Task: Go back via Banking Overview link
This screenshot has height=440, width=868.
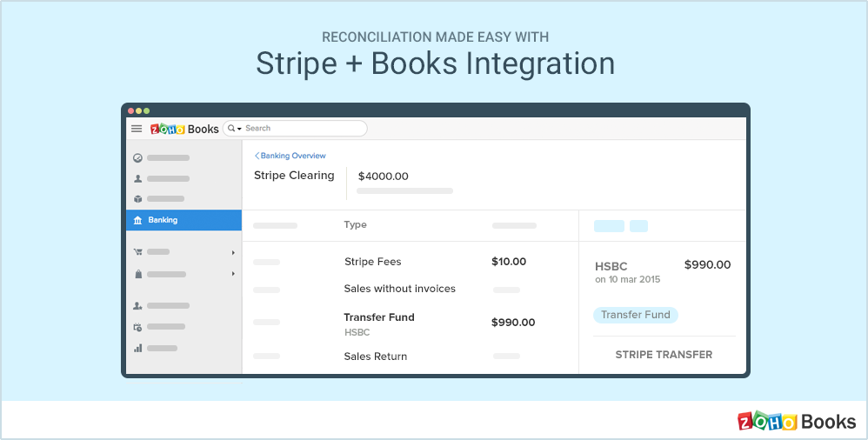Action: coord(290,156)
